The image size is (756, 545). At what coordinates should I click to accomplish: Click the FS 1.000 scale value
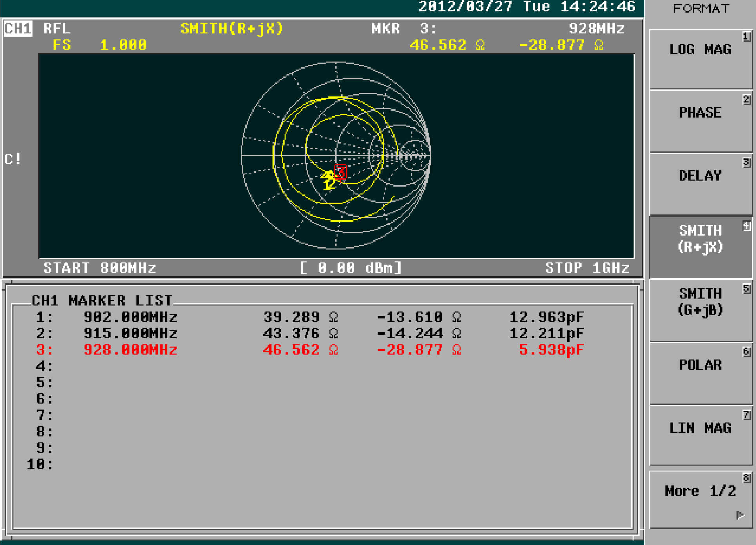coord(100,45)
